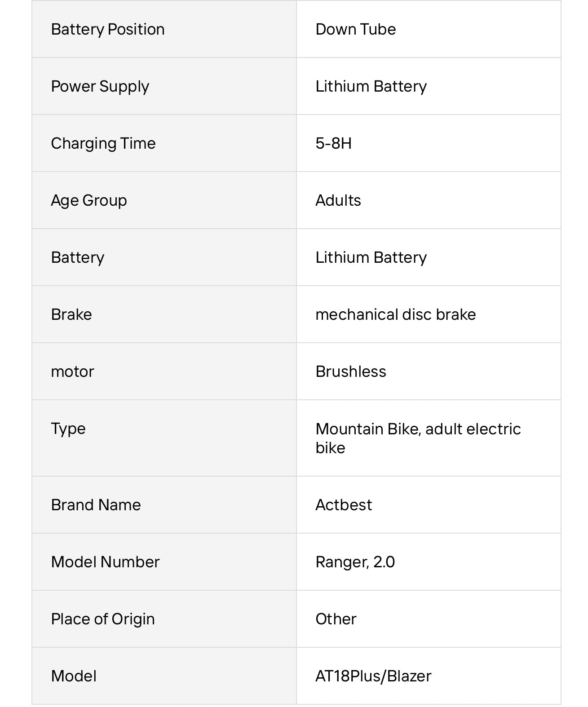The image size is (588, 707).
Task: Click the Charging Time label
Action: coord(103,143)
